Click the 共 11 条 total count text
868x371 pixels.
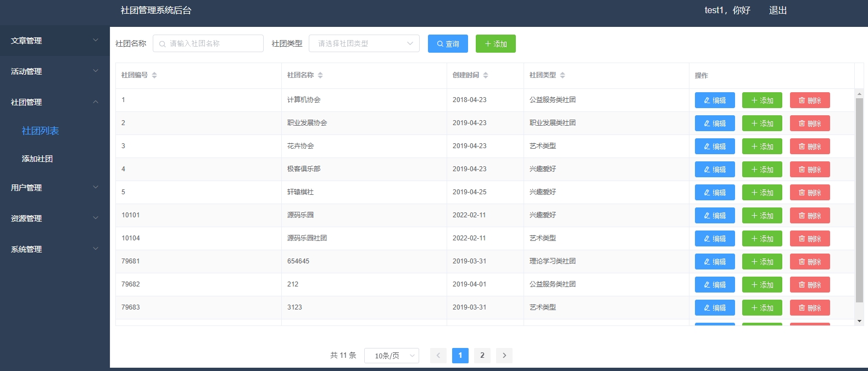click(x=343, y=356)
